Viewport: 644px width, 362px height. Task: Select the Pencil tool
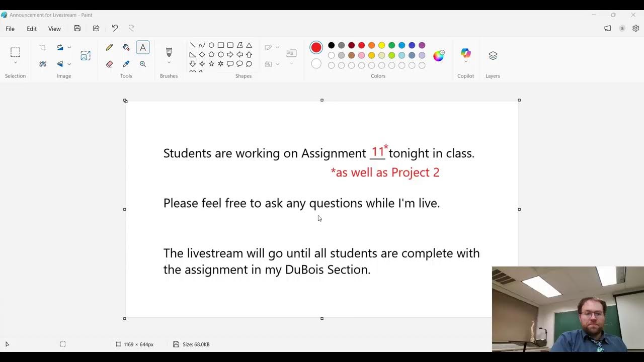click(x=109, y=47)
